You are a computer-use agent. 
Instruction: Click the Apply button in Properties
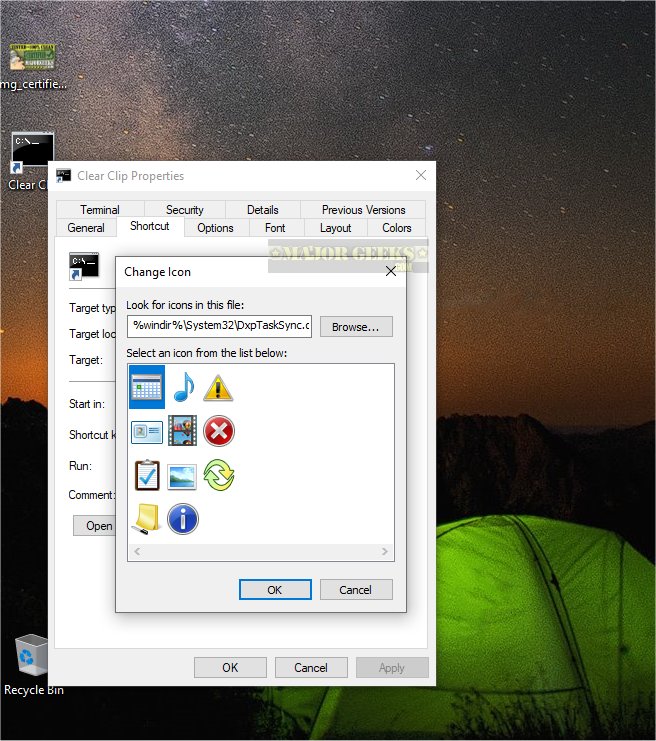(392, 667)
